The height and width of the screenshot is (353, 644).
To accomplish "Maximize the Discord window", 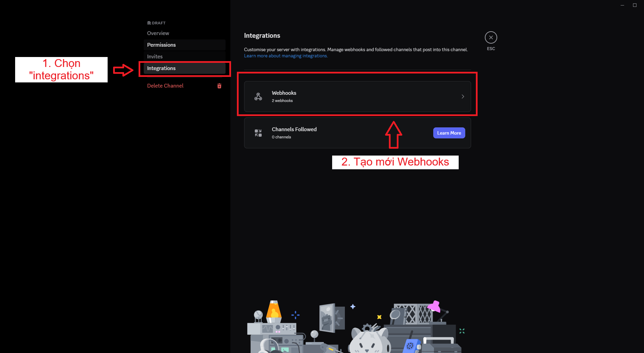I will pos(635,5).
